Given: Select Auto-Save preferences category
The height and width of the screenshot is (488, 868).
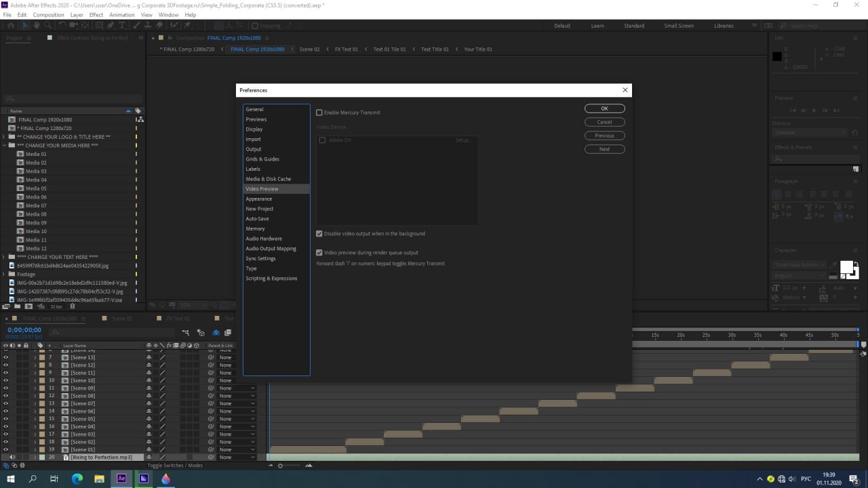Looking at the screenshot, I should coord(276,219).
